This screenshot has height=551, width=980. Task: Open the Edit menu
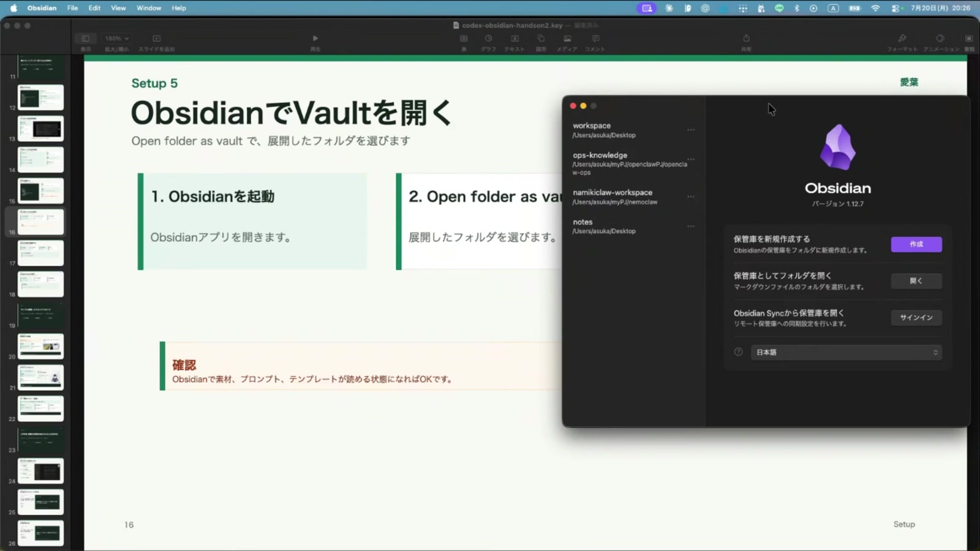94,8
